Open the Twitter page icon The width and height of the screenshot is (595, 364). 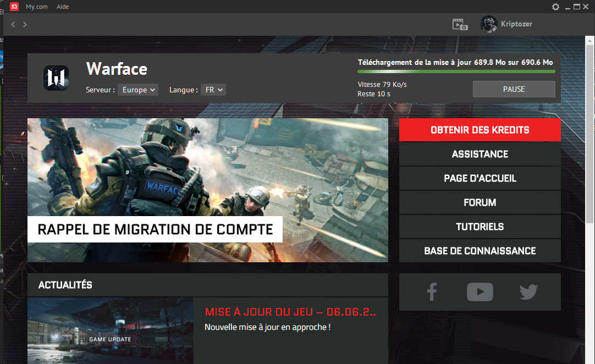coord(528,292)
